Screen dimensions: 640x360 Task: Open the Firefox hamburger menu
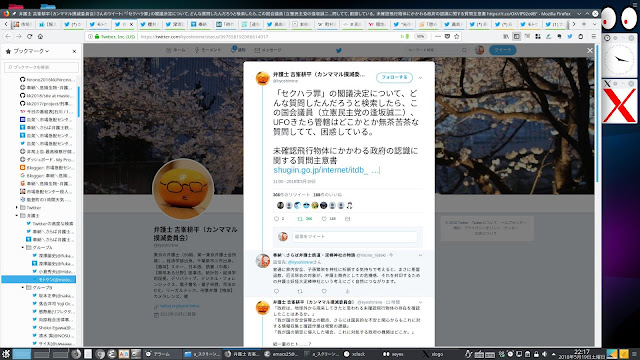coord(593,36)
